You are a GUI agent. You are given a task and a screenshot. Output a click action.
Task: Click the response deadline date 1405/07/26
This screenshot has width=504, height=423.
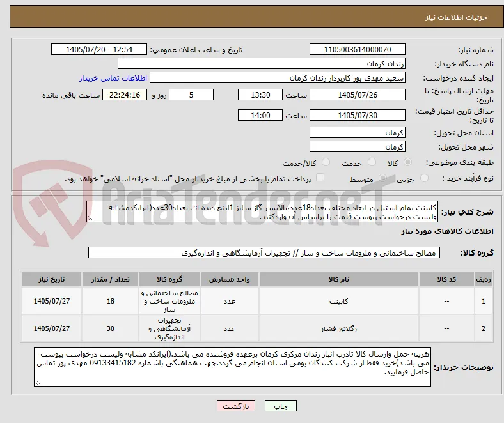tap(357, 95)
